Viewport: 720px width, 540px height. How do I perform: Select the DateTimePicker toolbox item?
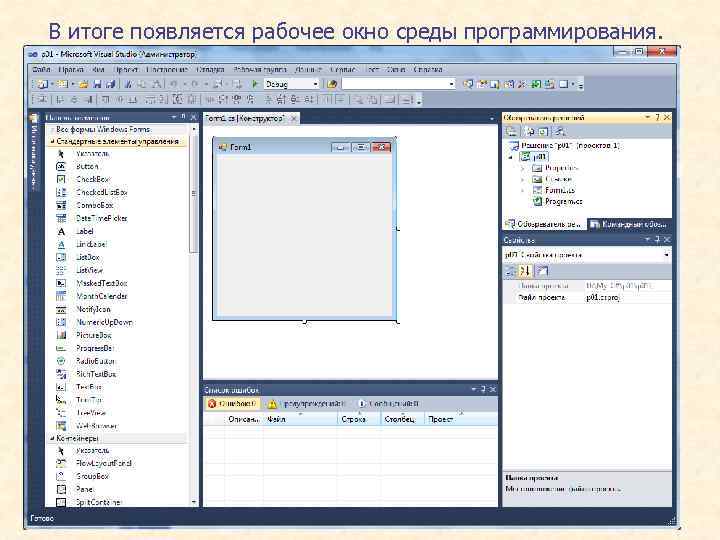[x=101, y=218]
